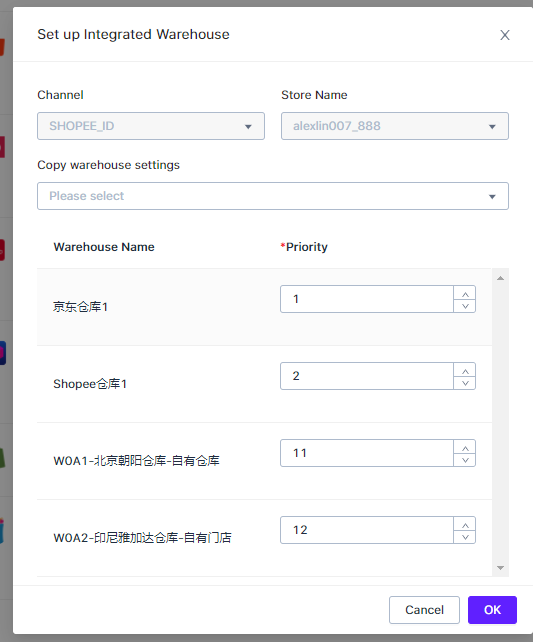Increase priority for 京东仓库1
The width and height of the screenshot is (533, 642).
pos(465,293)
